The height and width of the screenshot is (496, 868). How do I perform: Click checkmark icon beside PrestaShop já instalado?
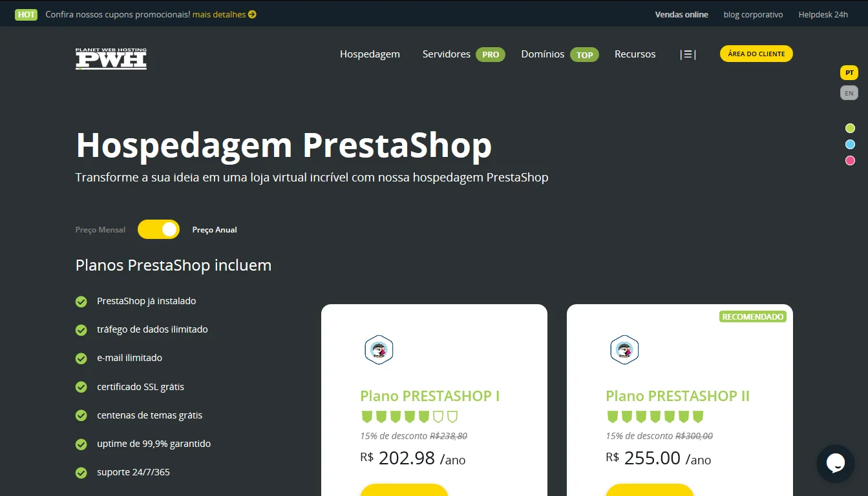coord(81,302)
